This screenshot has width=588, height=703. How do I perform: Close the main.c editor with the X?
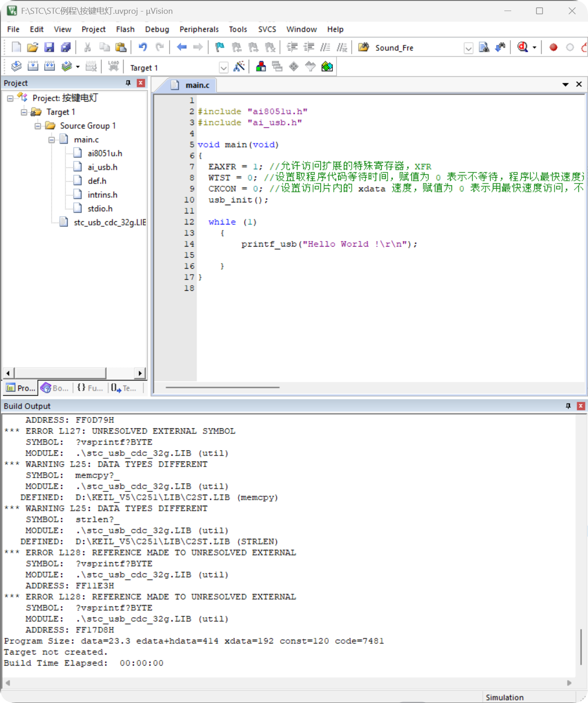(x=579, y=84)
